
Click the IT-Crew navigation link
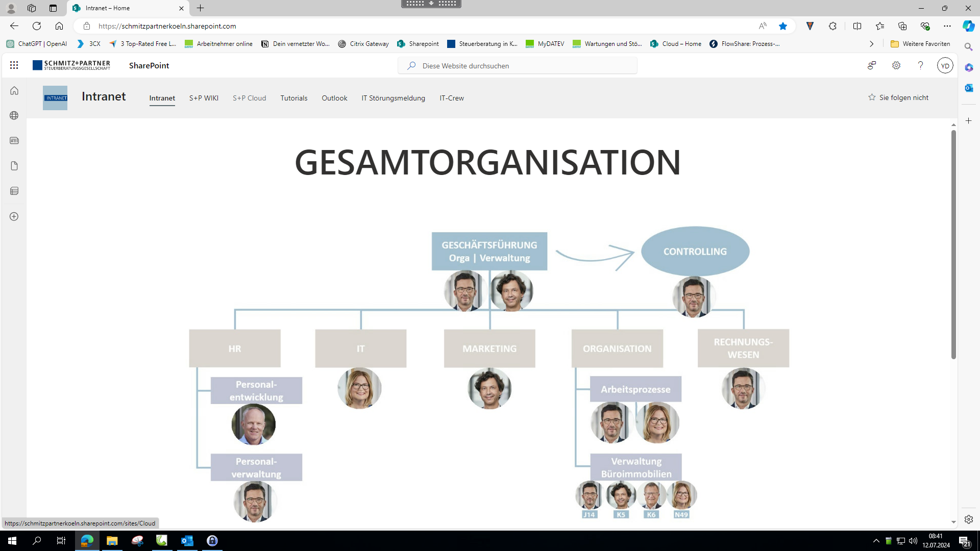(451, 98)
